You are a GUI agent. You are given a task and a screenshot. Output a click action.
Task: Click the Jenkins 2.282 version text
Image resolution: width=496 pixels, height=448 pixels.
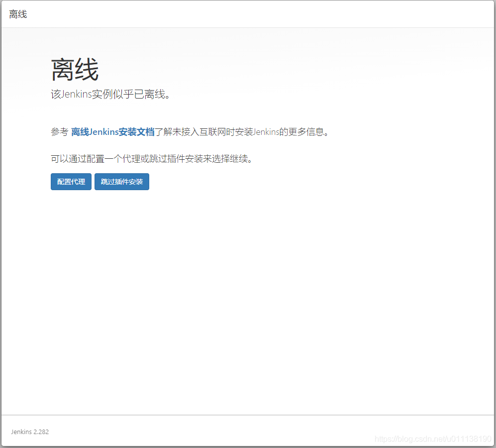pyautogui.click(x=30, y=432)
